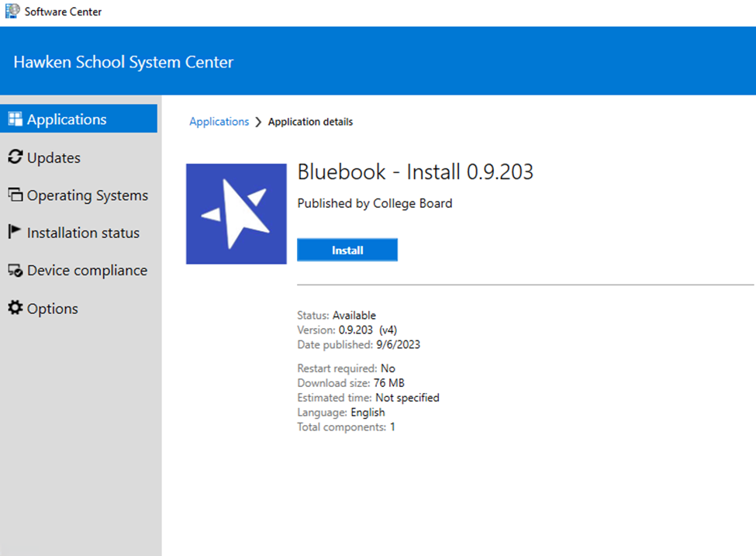
Task: Switch to the Operating Systems label
Action: [87, 195]
